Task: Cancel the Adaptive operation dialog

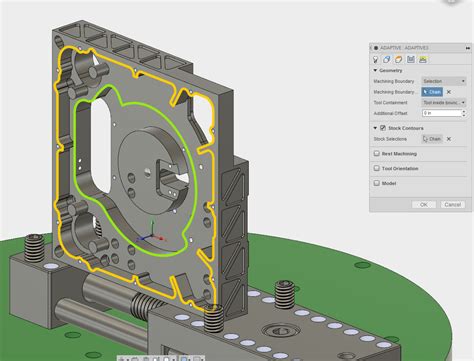Action: coord(453,204)
